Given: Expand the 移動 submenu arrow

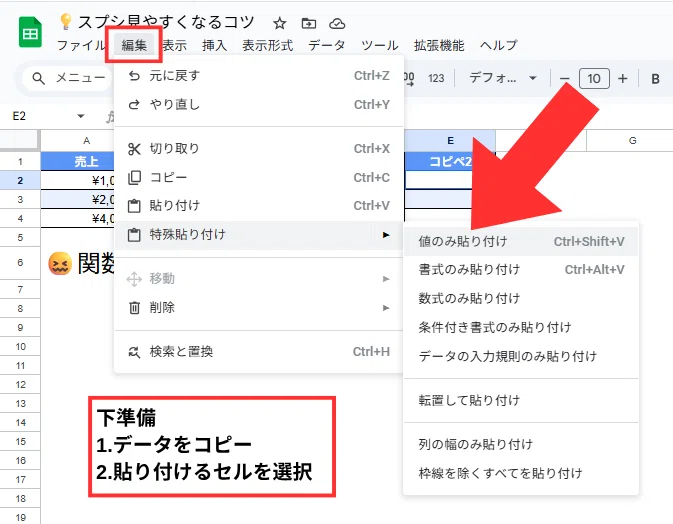Looking at the screenshot, I should [x=386, y=279].
